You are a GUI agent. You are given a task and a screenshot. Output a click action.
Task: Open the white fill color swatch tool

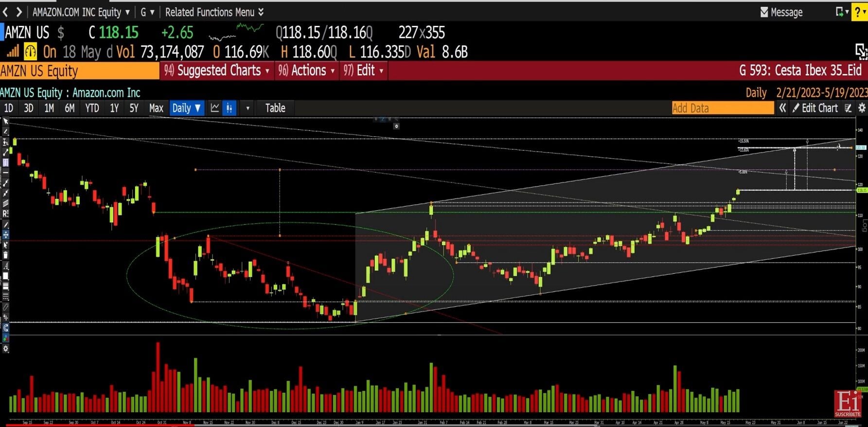(x=5, y=276)
